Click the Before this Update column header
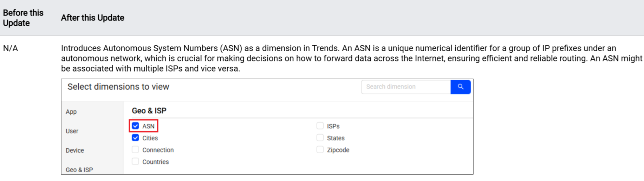This screenshot has height=181, width=644. tap(23, 18)
